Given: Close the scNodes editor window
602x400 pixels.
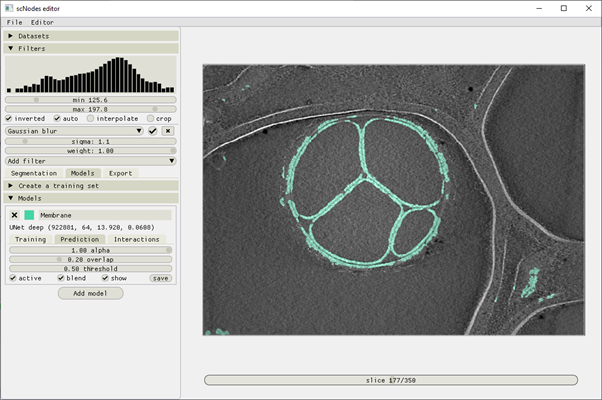Looking at the screenshot, I should (x=589, y=8).
